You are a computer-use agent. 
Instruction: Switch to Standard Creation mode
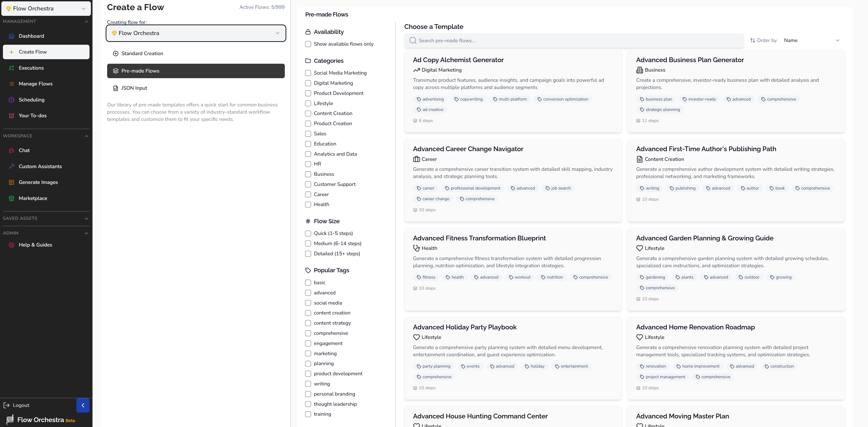[x=196, y=54]
